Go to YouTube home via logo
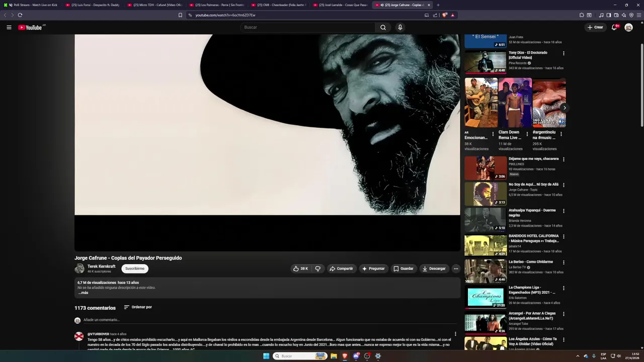Screen dimensions: 644x362 [30, 27]
